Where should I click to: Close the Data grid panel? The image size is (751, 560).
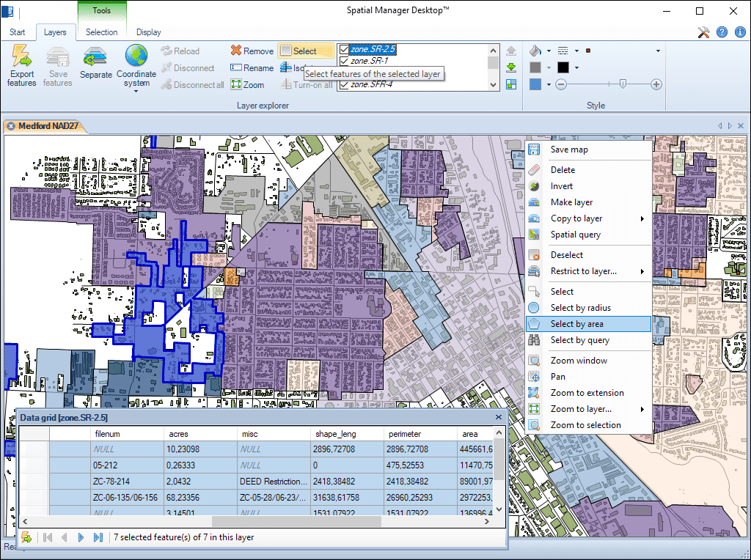[x=499, y=417]
